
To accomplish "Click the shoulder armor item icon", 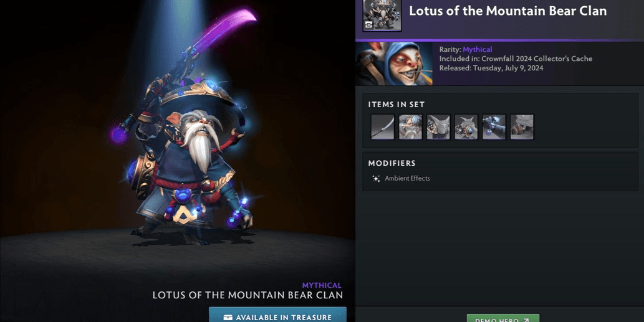I will 438,127.
